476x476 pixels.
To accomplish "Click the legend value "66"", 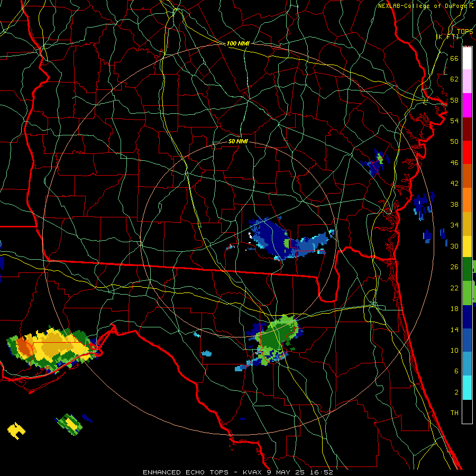I will tap(454, 58).
